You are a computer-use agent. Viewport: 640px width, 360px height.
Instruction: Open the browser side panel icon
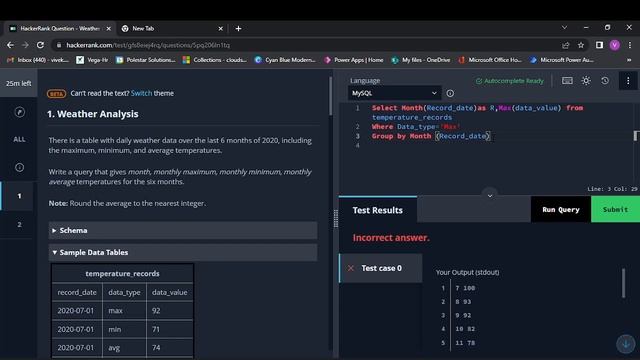(x=599, y=45)
